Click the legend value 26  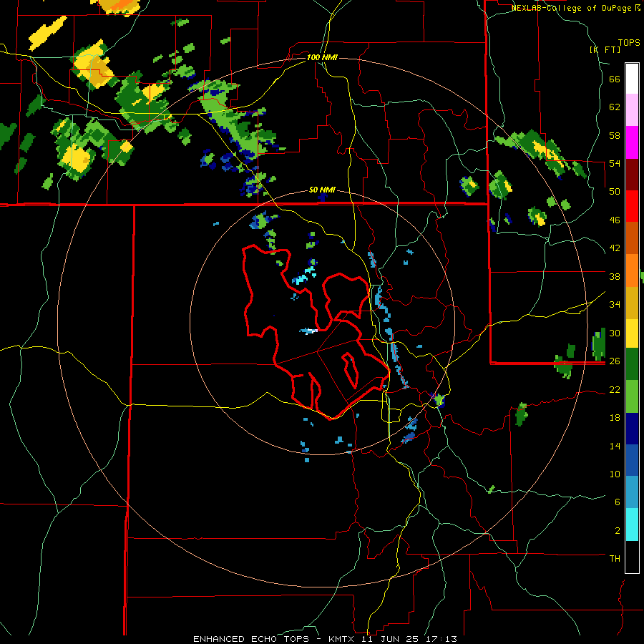point(615,361)
